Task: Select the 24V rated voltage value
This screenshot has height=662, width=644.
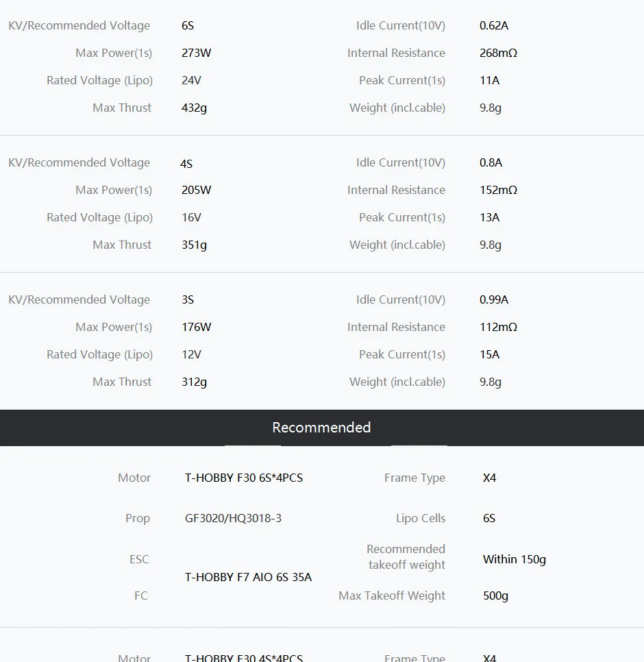Action: 191,80
